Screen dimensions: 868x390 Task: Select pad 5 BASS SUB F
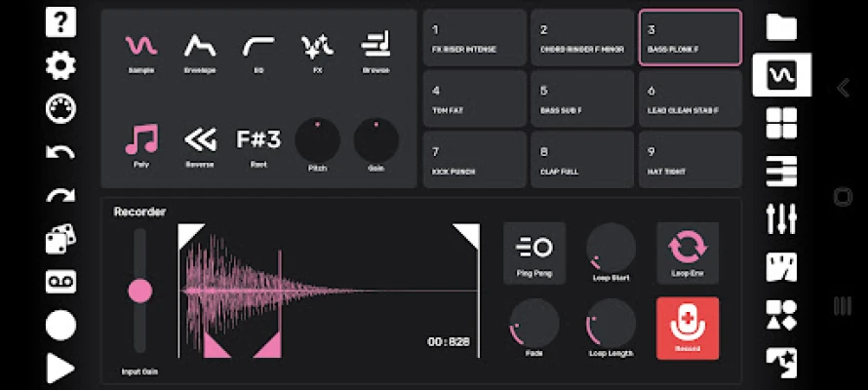(582, 99)
